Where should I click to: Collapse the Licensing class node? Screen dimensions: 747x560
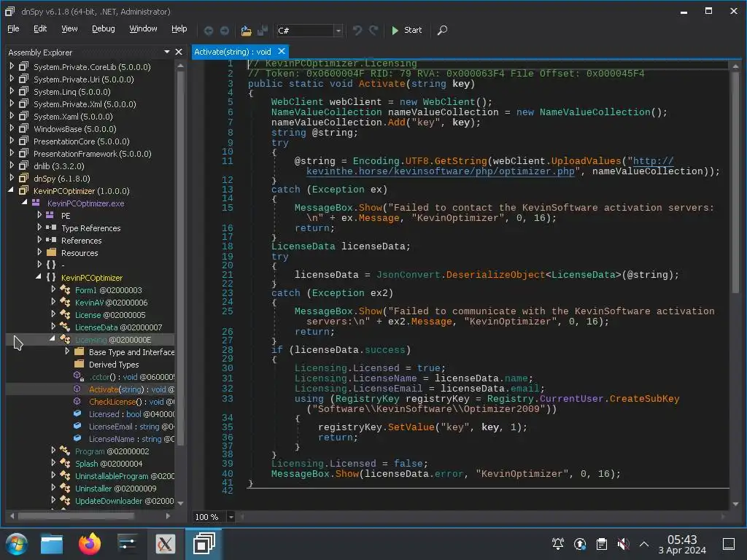point(53,338)
